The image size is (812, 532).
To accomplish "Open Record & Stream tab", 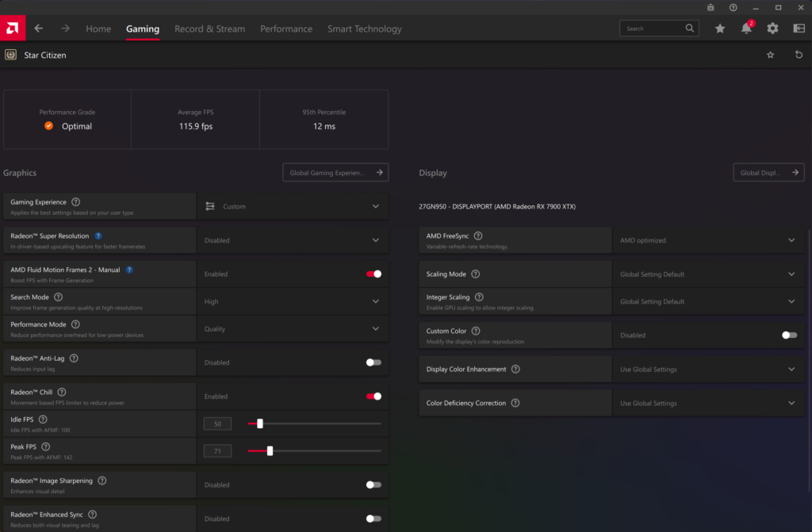I will pos(209,29).
